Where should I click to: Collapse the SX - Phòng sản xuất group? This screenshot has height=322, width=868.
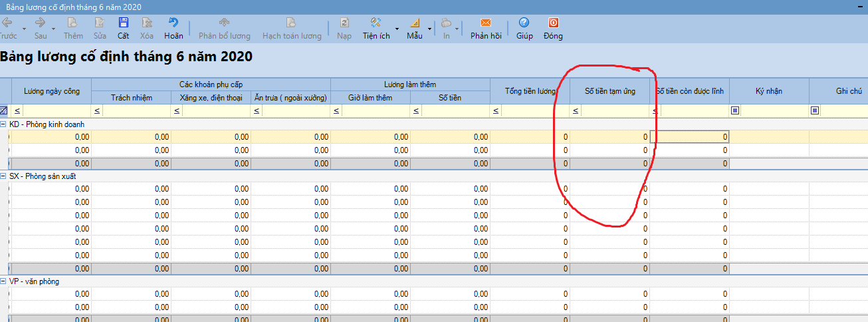[x=3, y=176]
